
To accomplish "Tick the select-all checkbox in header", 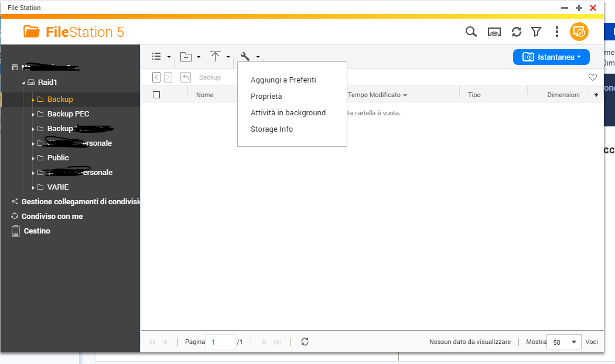I will coord(156,95).
